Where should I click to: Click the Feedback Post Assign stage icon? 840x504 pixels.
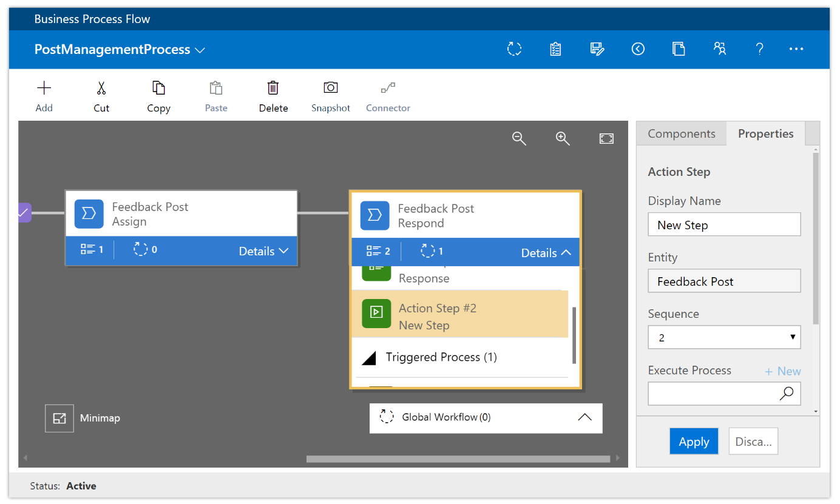[89, 214]
